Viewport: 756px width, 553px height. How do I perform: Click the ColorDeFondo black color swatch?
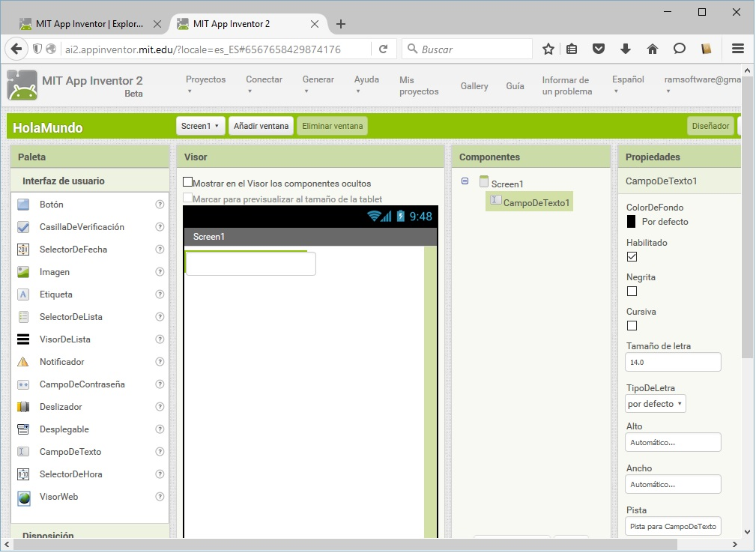pos(632,222)
